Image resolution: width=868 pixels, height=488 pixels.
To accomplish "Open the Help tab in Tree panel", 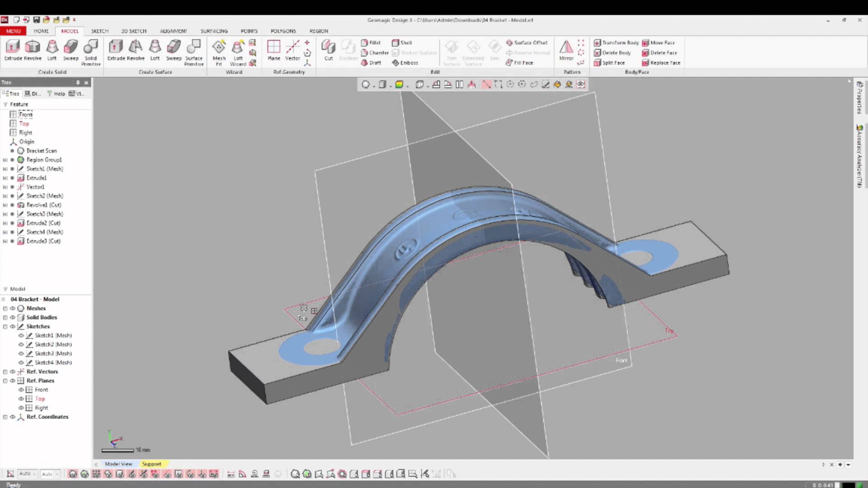I will [56, 94].
